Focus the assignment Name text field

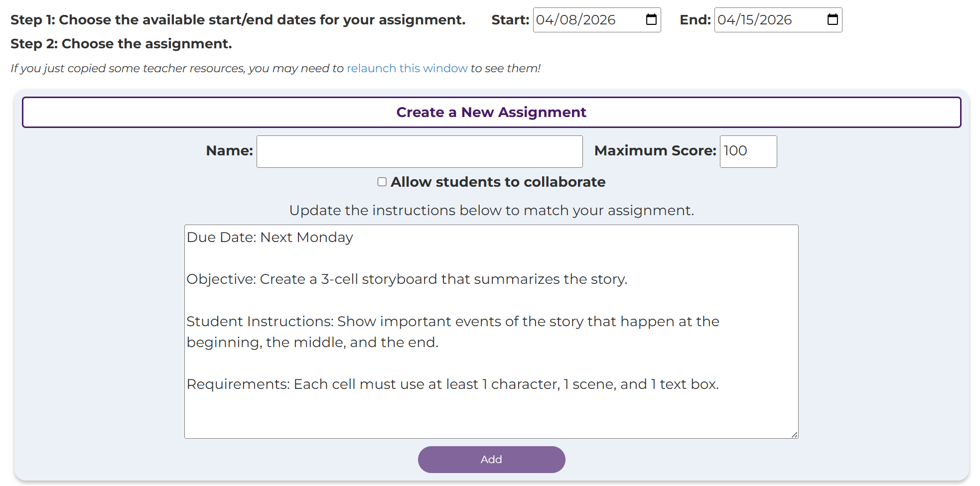[x=419, y=151]
